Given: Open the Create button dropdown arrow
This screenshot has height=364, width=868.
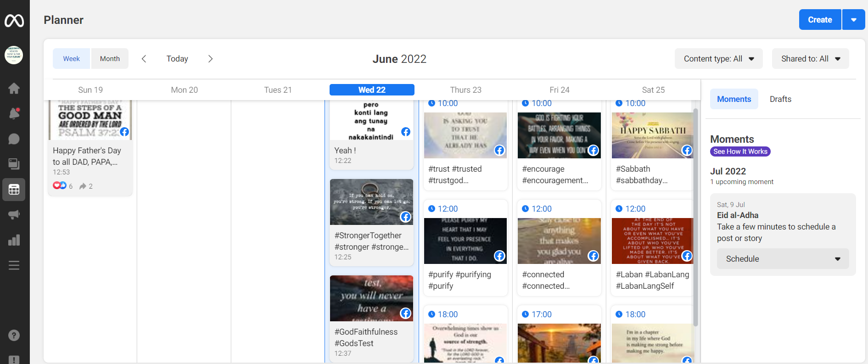Looking at the screenshot, I should click(x=854, y=20).
